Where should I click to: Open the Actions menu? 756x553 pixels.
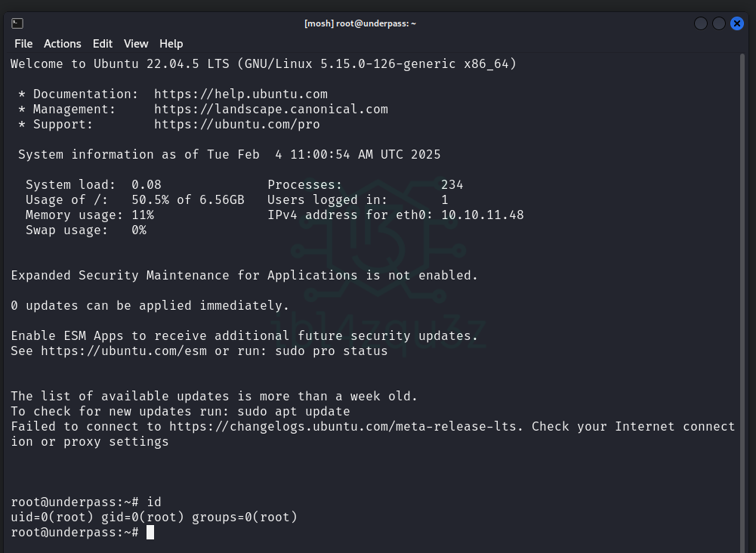point(62,44)
